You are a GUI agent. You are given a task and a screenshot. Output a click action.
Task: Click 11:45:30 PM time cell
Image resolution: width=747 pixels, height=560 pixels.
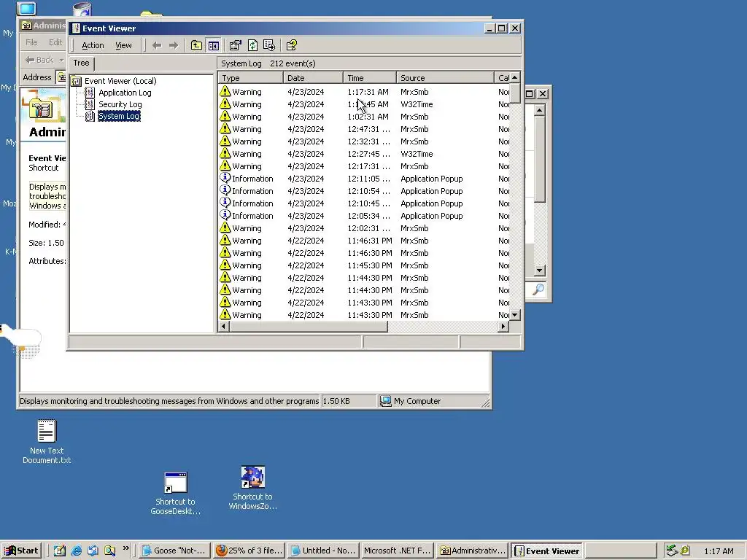click(369, 265)
